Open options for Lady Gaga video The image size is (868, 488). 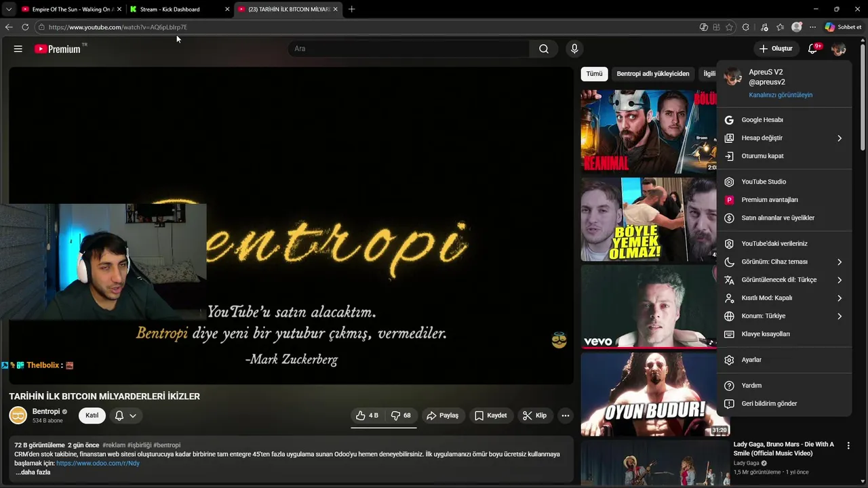click(x=848, y=445)
